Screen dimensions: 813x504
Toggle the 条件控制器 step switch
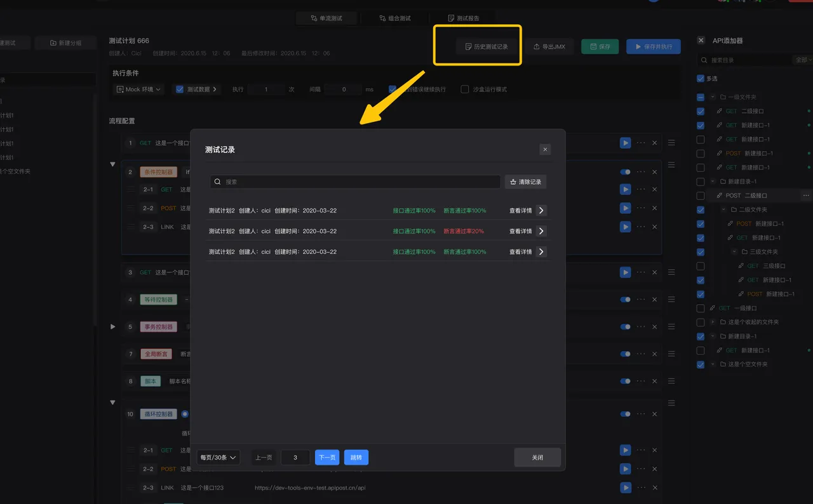tap(626, 172)
